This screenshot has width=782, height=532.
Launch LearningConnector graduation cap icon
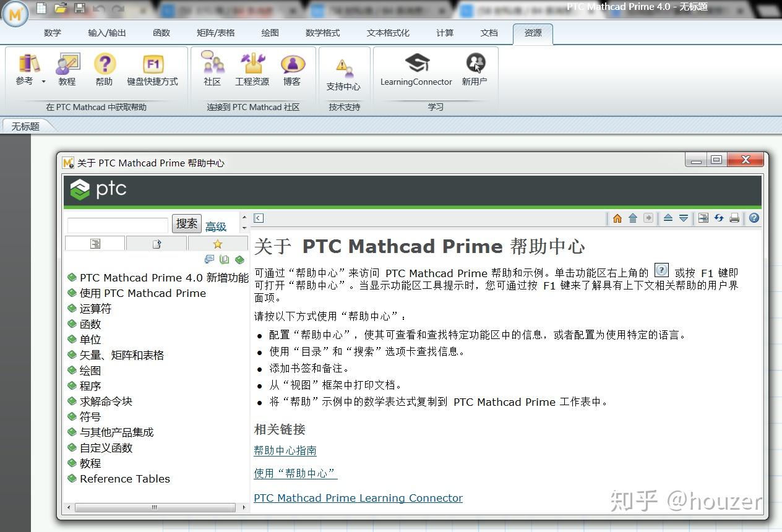tap(416, 69)
